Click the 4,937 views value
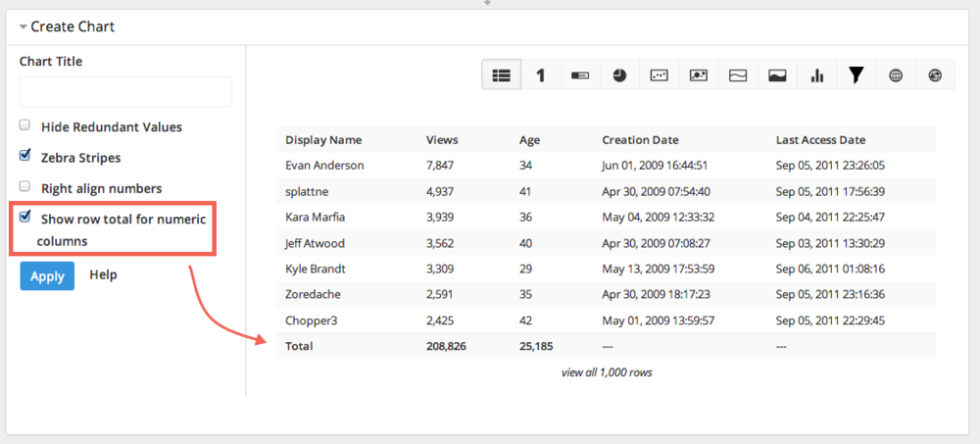This screenshot has width=980, height=444. [440, 191]
